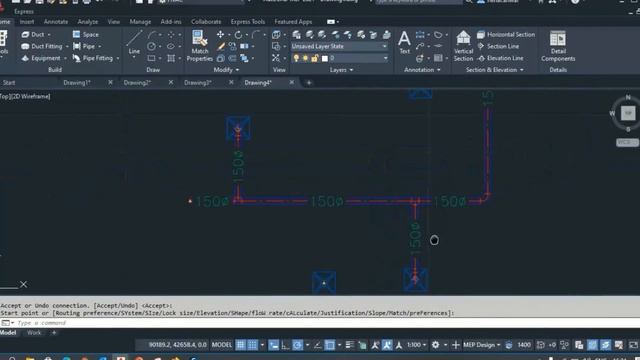Open the Unsaved Layer State dropdown
Image resolution: width=640 pixels, height=360 pixels.
(339, 47)
